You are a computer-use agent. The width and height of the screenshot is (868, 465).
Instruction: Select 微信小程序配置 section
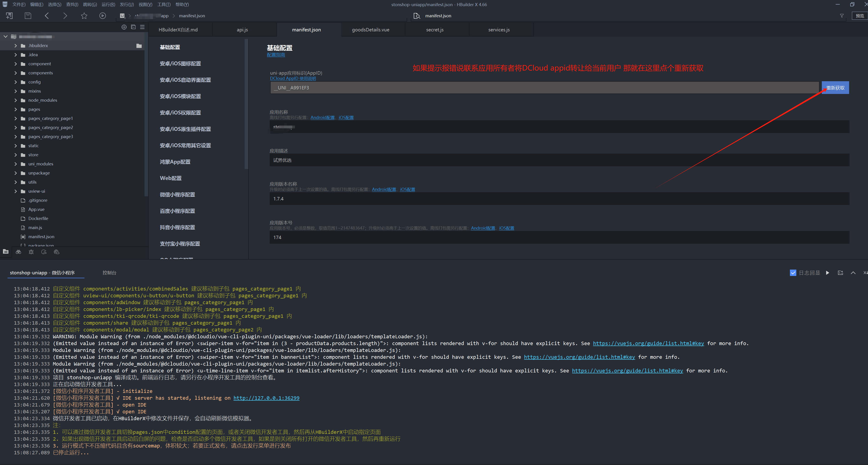click(177, 195)
